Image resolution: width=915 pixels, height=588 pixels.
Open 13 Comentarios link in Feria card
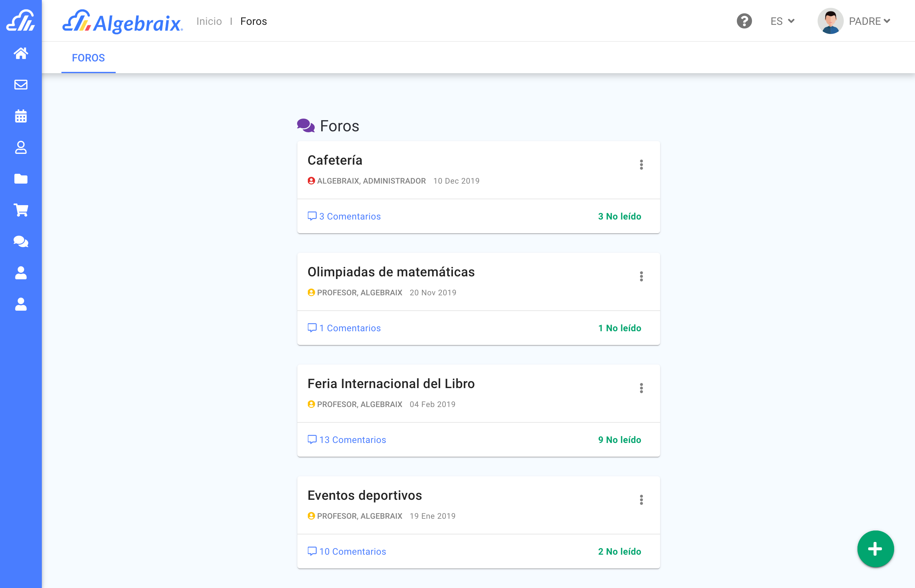tap(347, 440)
